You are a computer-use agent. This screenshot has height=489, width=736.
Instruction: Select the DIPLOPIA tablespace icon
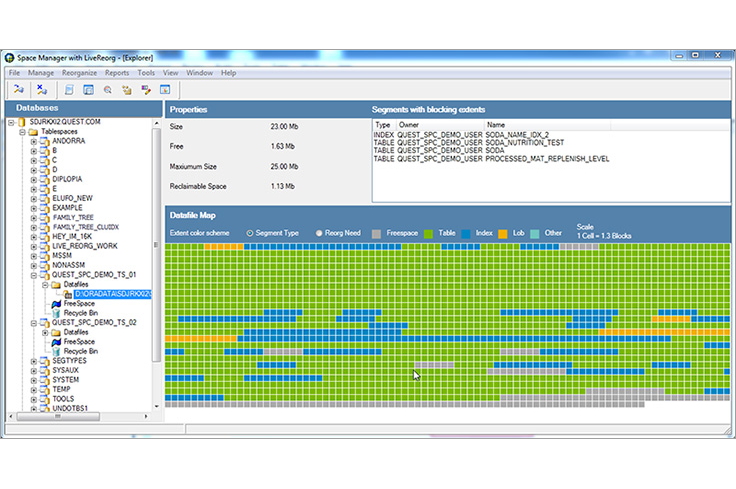45,179
